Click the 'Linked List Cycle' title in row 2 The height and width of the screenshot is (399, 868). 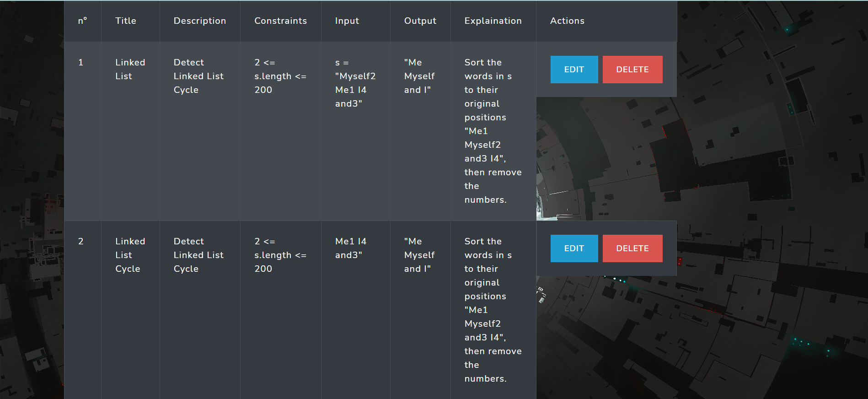(x=130, y=255)
